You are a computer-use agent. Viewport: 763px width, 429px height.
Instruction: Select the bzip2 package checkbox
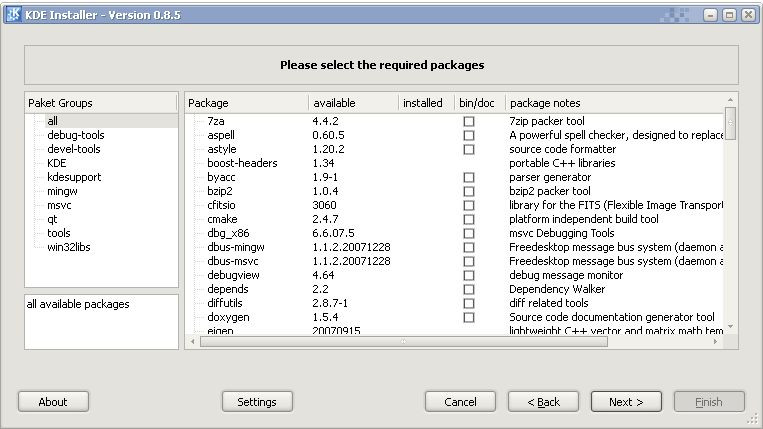[469, 191]
